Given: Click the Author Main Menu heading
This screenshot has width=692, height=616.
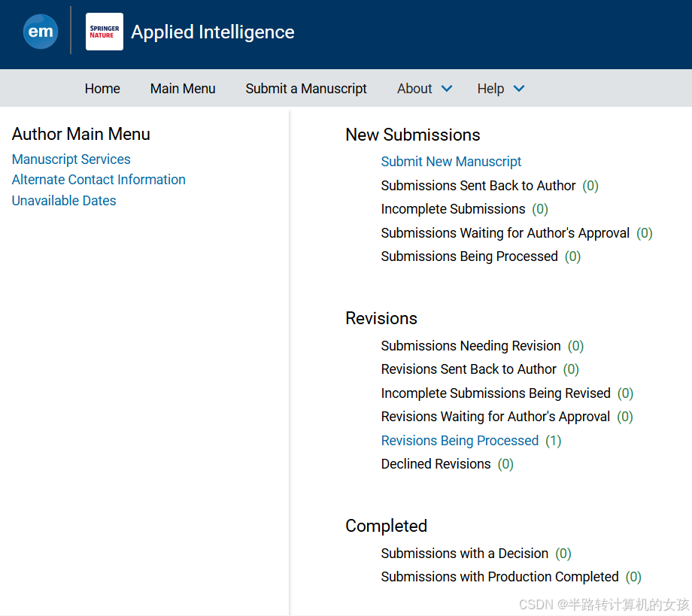Looking at the screenshot, I should point(81,134).
